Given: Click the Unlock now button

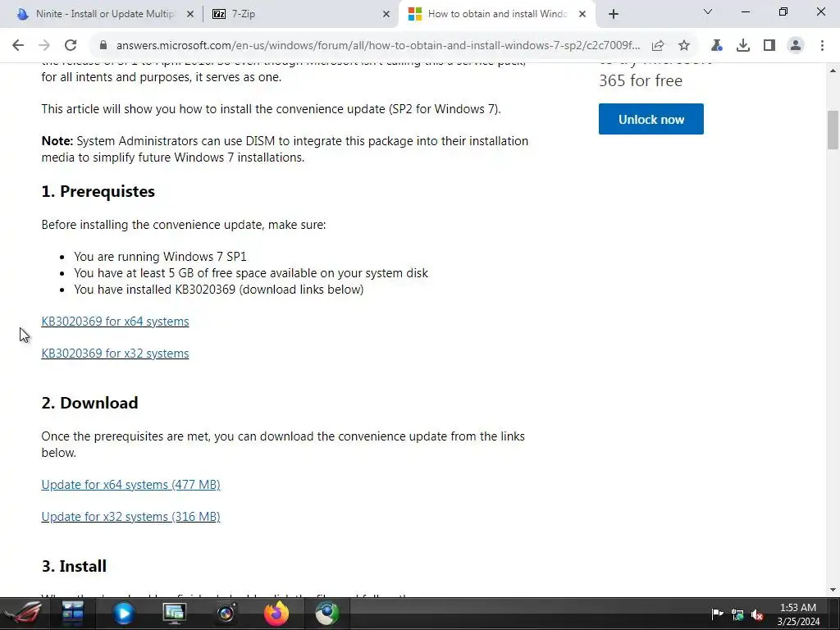Looking at the screenshot, I should 651,119.
